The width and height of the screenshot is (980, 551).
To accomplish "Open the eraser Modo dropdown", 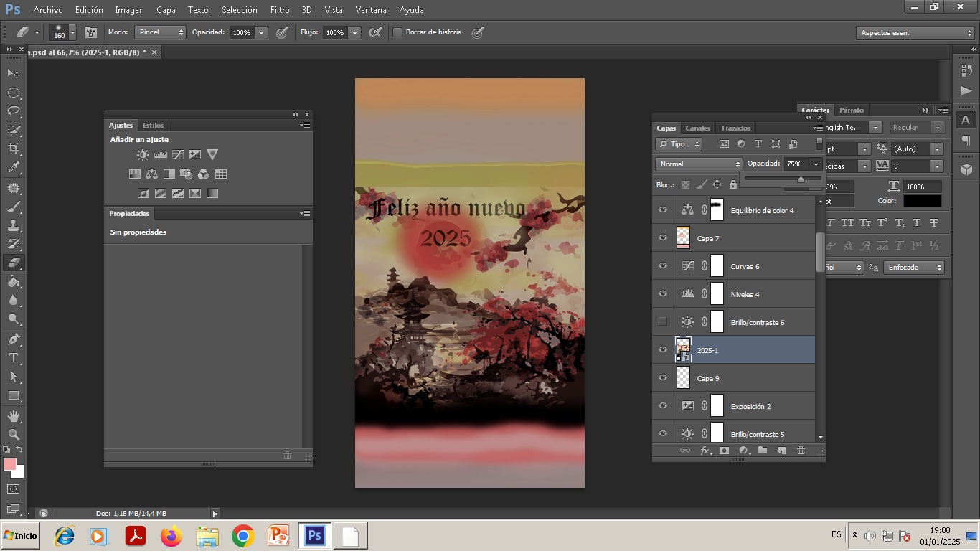I will pyautogui.click(x=160, y=32).
